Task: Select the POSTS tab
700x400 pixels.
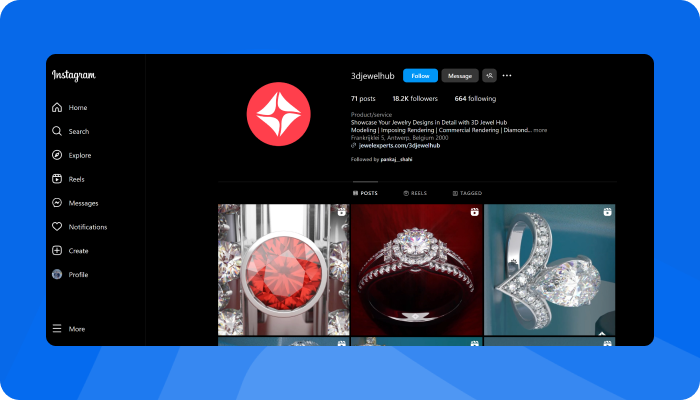Action: (x=365, y=193)
